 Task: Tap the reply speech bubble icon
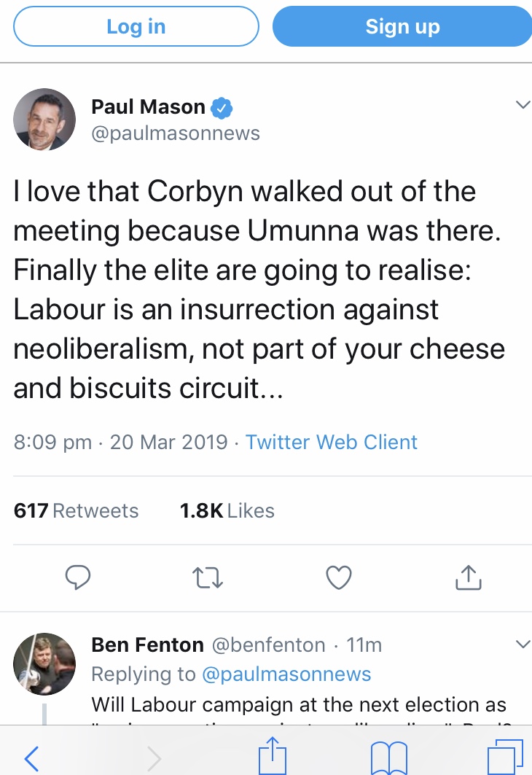point(78,577)
